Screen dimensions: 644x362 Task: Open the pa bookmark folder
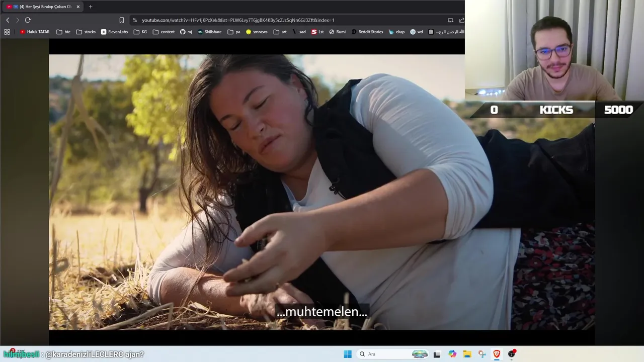pos(234,32)
